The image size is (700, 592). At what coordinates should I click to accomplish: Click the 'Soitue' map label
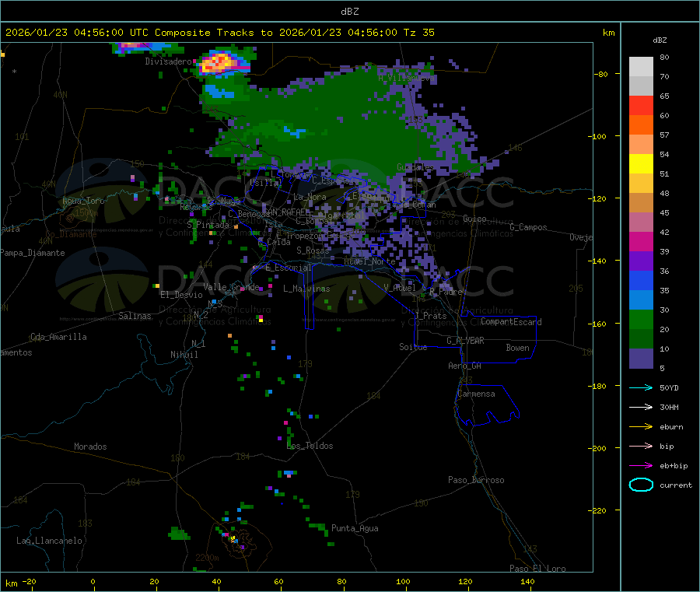click(x=413, y=347)
